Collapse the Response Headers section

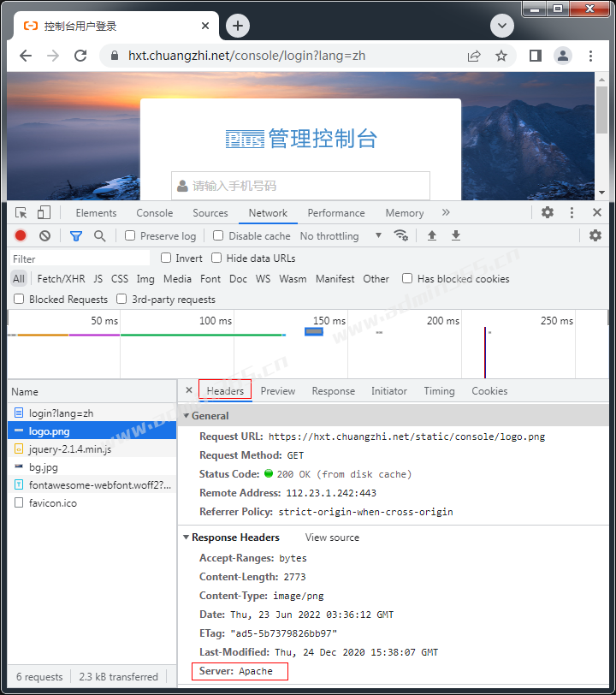pos(187,538)
